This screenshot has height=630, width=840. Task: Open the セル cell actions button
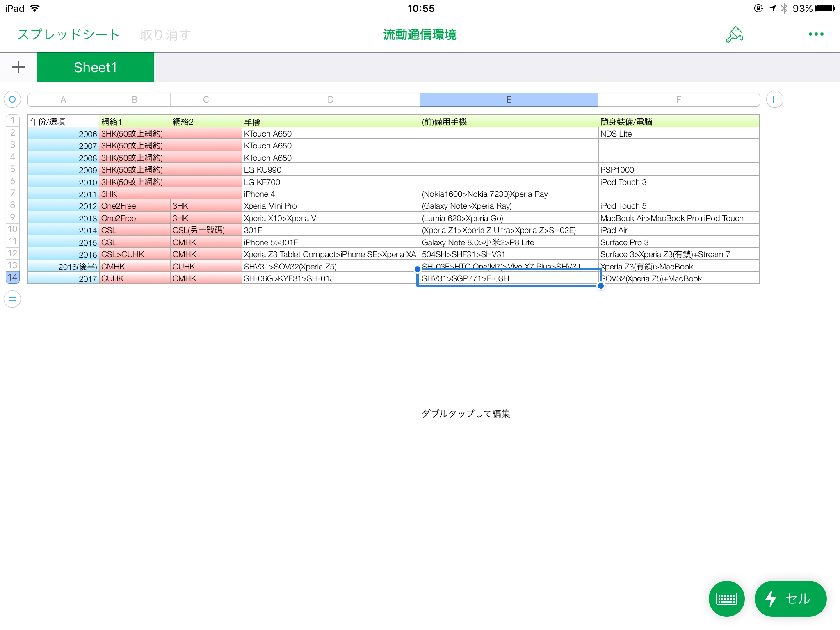click(790, 598)
